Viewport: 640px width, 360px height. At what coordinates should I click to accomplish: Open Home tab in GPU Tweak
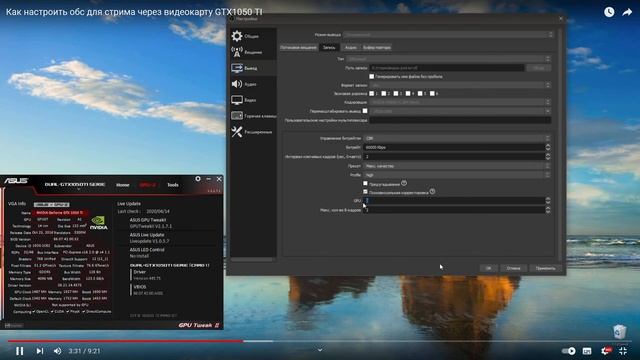tap(122, 185)
